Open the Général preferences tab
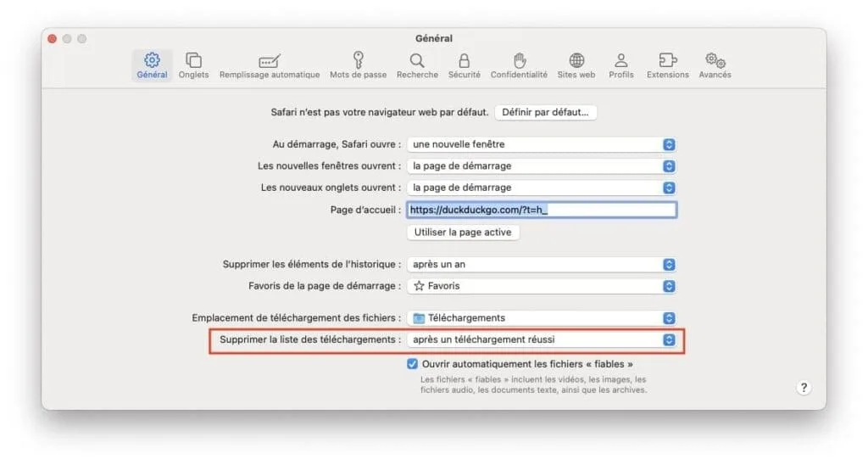This screenshot has width=868, height=465. click(152, 65)
